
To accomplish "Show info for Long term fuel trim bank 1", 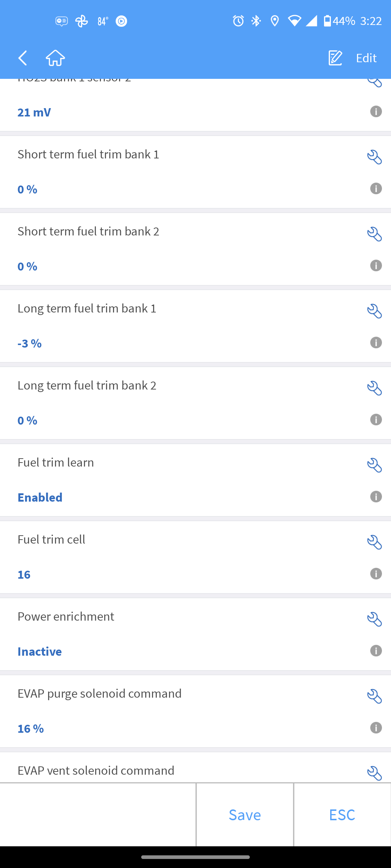I will (x=376, y=342).
